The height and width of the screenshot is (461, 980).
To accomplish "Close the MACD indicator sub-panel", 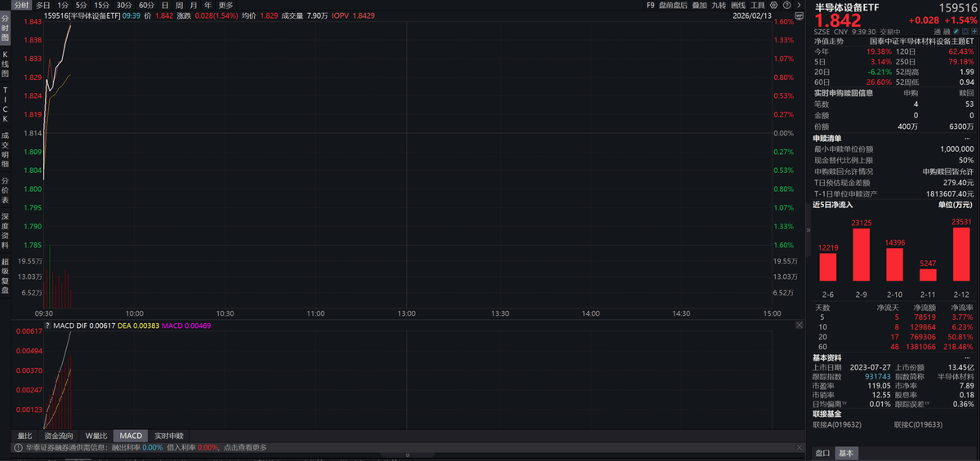I will 798,325.
